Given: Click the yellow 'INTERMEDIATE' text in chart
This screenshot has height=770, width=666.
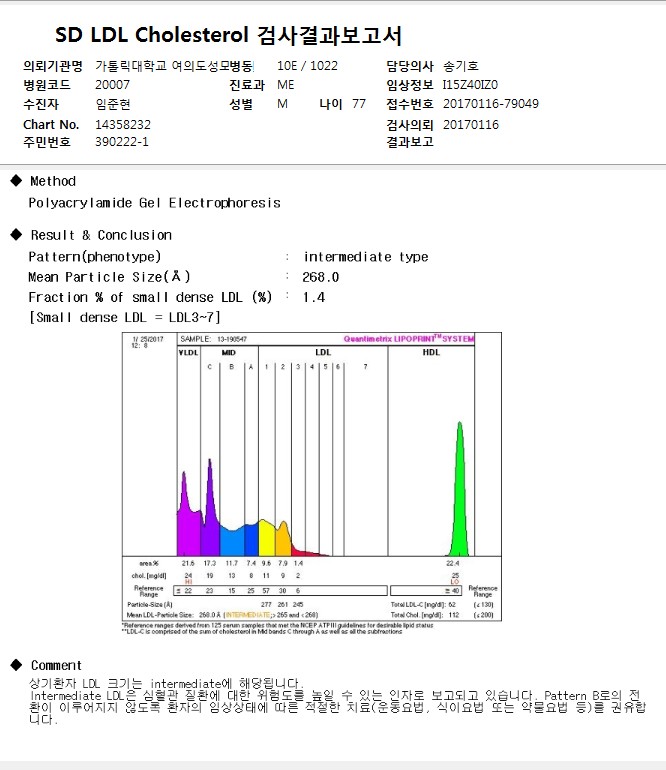Looking at the screenshot, I should pos(248,615).
